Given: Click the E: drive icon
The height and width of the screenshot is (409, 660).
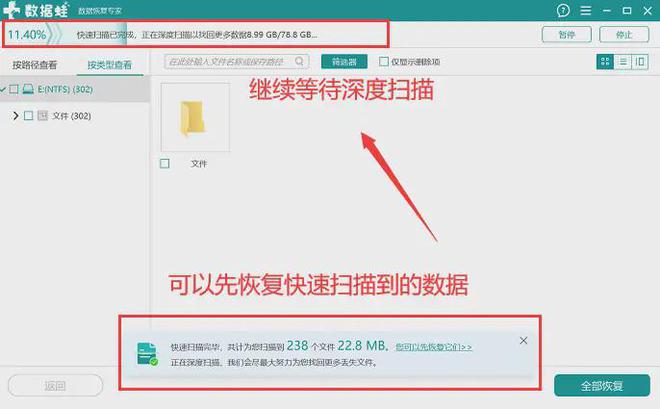Looking at the screenshot, I should [x=28, y=89].
